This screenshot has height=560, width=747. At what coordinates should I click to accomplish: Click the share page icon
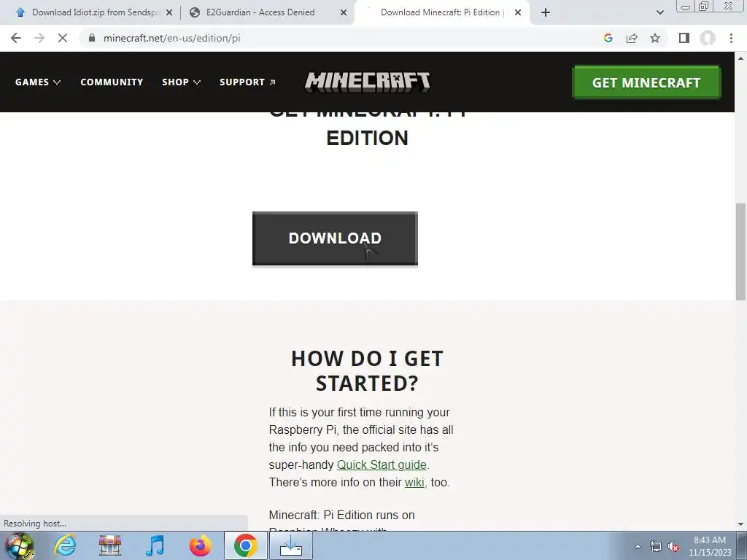632,38
